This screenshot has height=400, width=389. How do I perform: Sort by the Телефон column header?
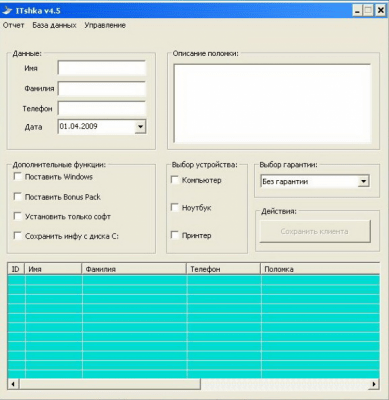tap(224, 269)
